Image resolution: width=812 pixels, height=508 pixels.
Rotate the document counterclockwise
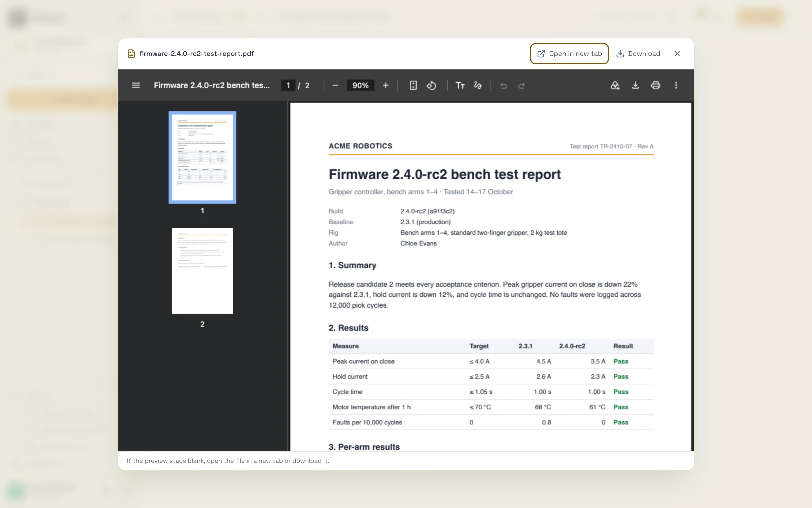[x=431, y=85]
